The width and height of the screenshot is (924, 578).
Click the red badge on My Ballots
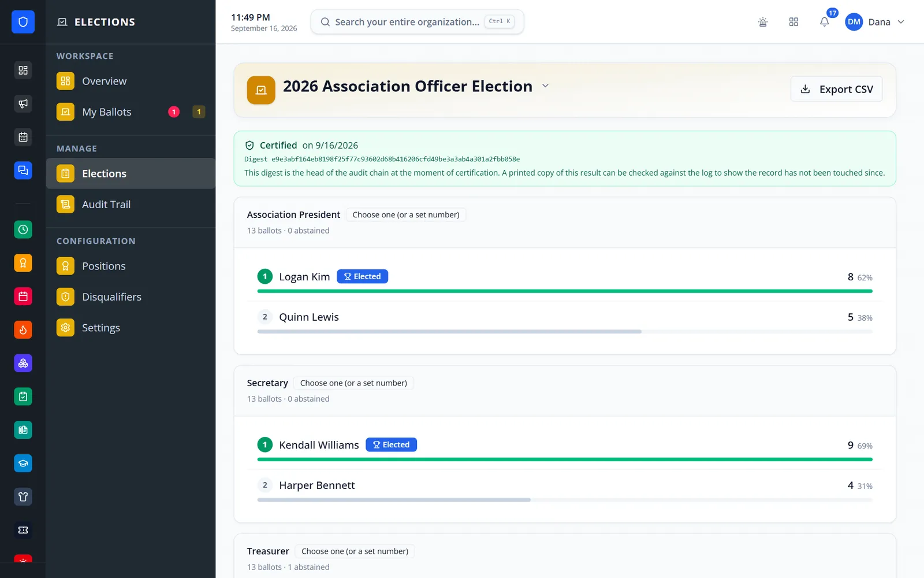[x=174, y=112]
